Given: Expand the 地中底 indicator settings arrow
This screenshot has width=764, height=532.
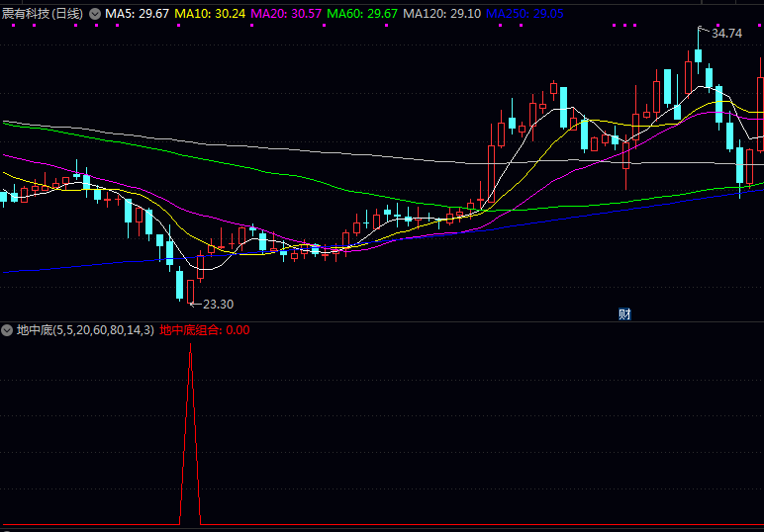Looking at the screenshot, I should click(x=7, y=330).
